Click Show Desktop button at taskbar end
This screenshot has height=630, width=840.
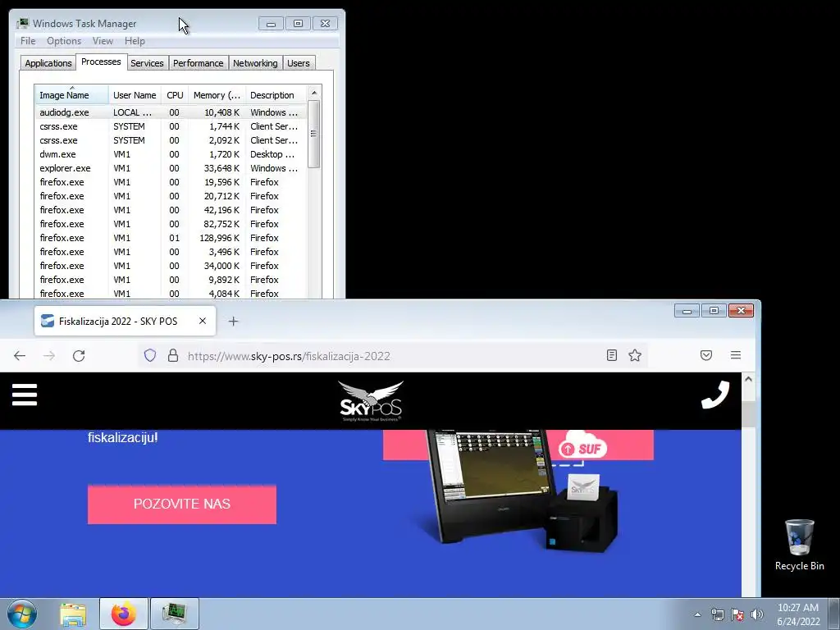click(834, 614)
